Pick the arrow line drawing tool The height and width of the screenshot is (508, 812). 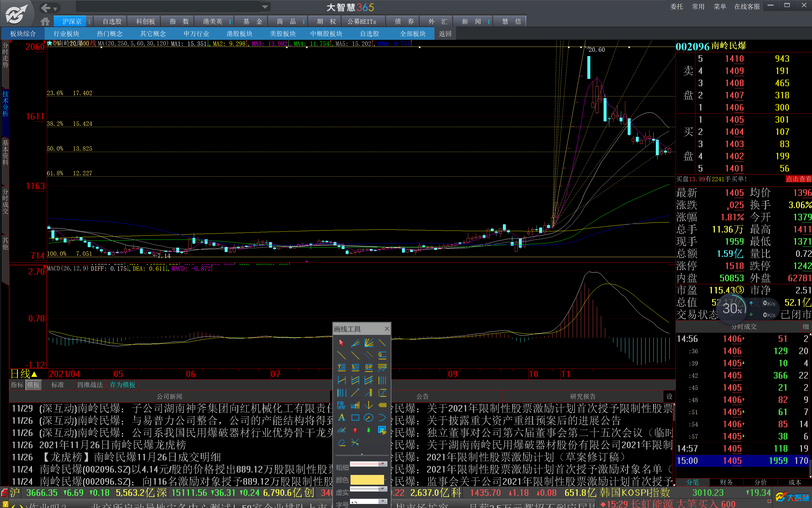click(x=355, y=392)
